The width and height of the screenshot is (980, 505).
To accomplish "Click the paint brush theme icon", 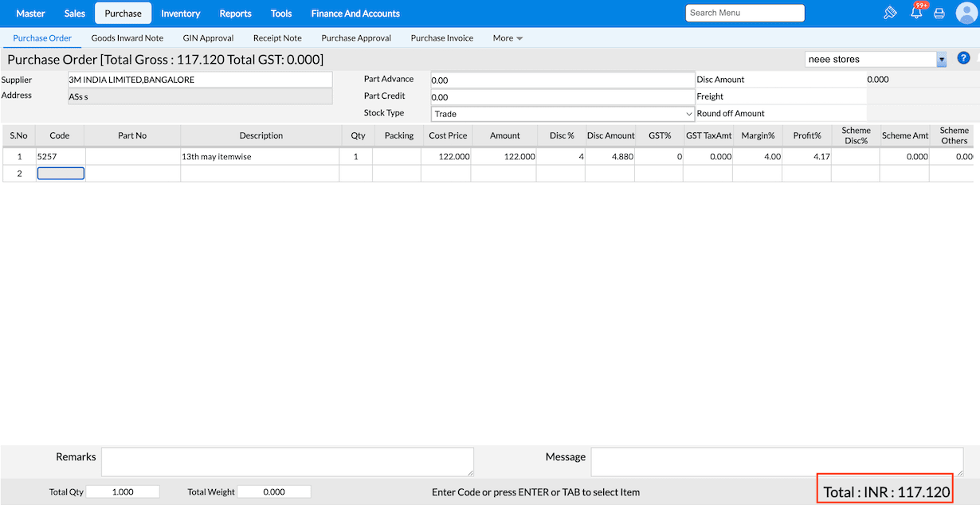I will click(891, 13).
